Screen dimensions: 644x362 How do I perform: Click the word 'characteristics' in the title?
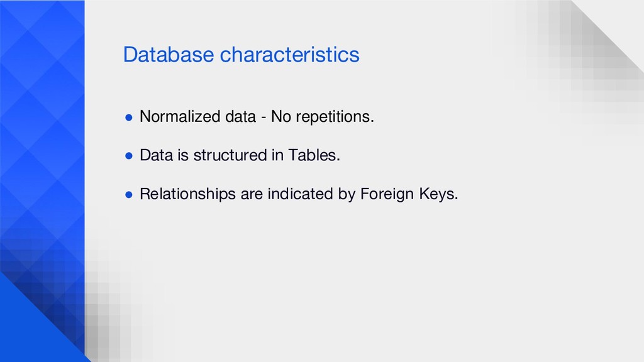[289, 55]
